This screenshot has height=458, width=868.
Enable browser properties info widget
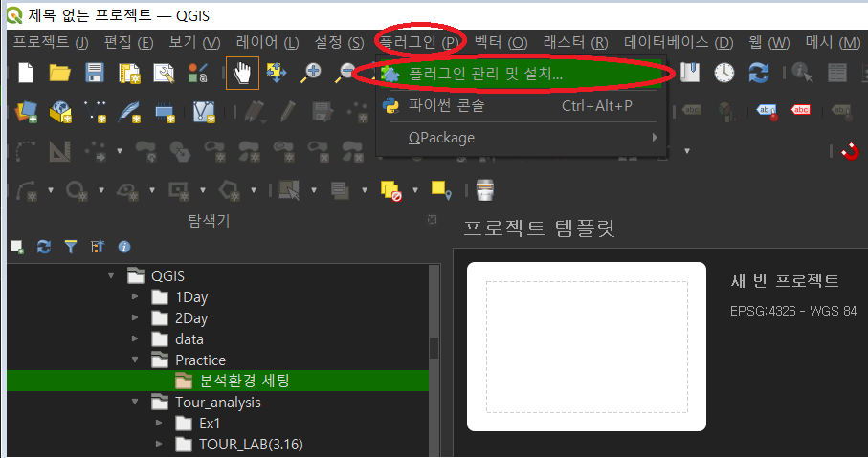[124, 247]
